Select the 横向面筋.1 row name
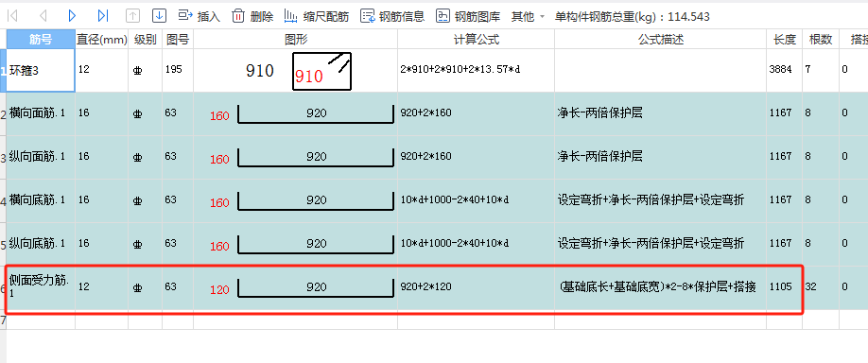Viewport: 868px width, 363px height. tap(41, 114)
